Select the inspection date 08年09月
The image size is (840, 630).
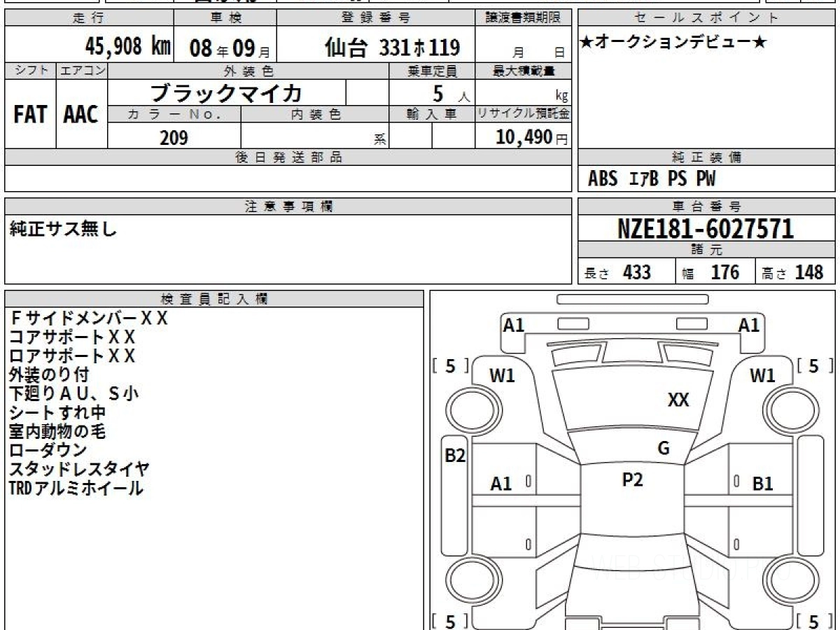pyautogui.click(x=230, y=48)
